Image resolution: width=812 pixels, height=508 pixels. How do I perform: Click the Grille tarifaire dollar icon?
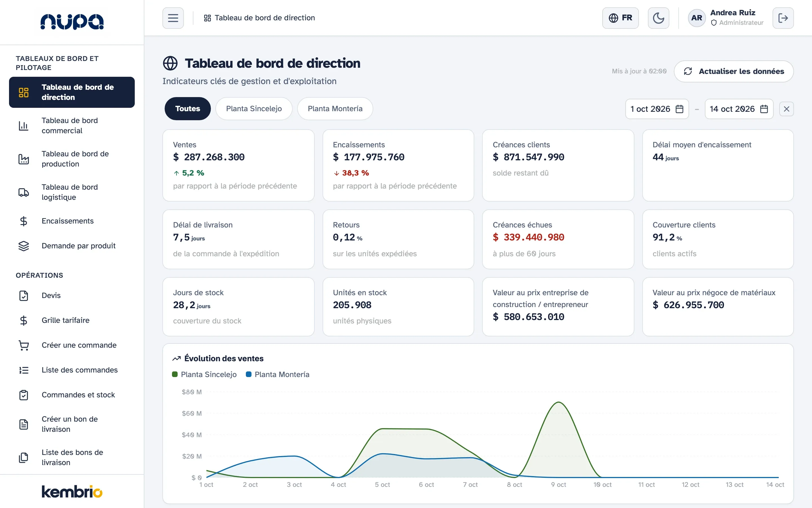(x=23, y=321)
